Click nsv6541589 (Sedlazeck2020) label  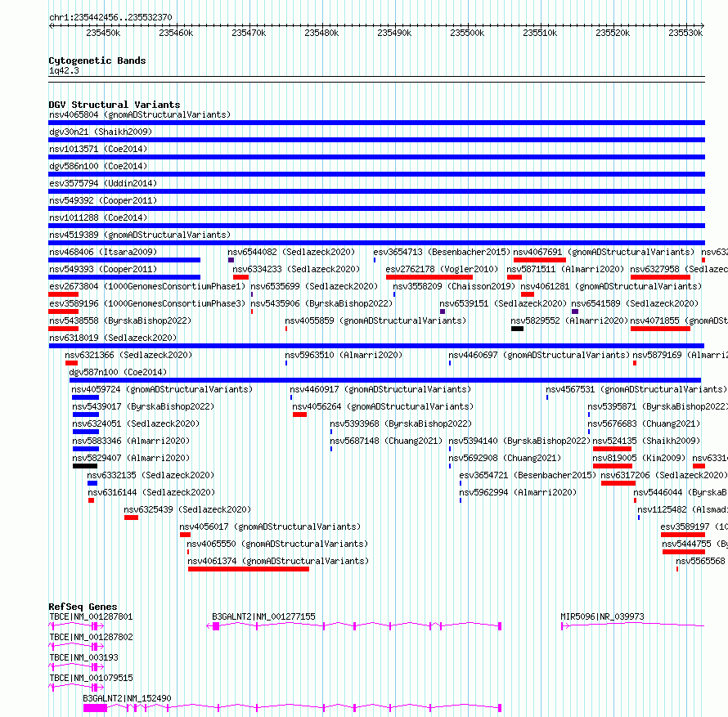click(x=635, y=303)
